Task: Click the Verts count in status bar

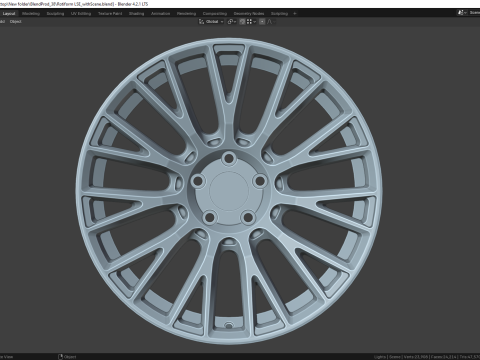Action: pyautogui.click(x=416, y=357)
